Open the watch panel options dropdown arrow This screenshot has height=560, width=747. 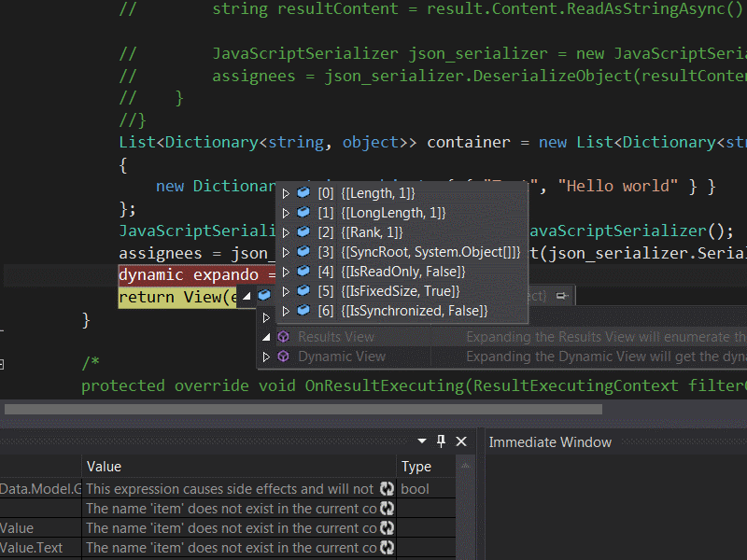(x=421, y=441)
